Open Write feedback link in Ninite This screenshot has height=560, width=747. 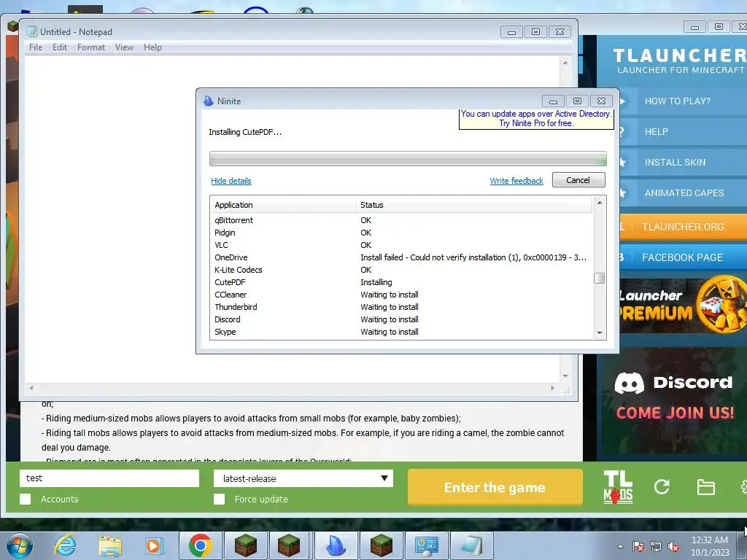coord(516,181)
